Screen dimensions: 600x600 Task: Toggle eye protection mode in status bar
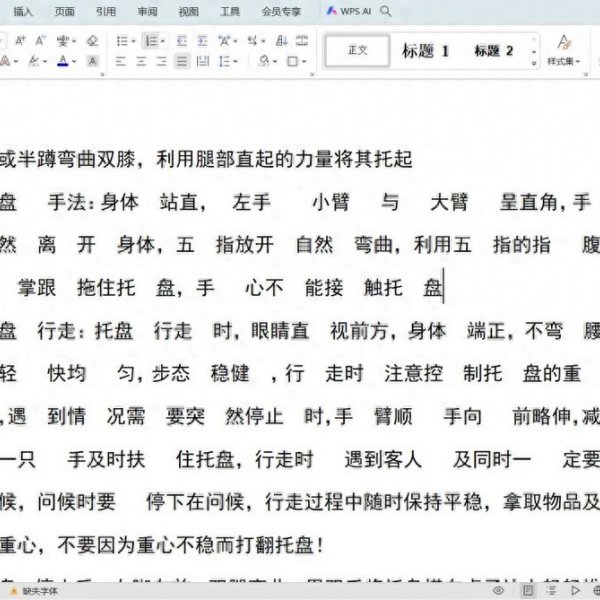pos(498,591)
